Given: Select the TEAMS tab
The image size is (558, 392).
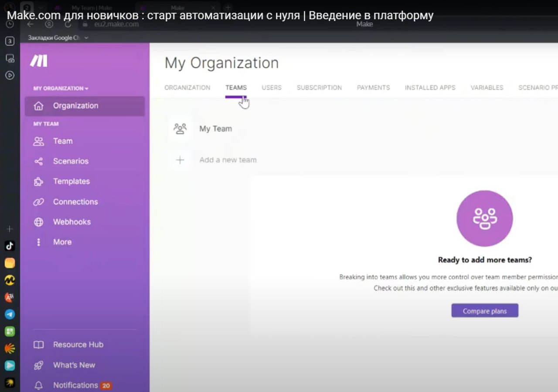Looking at the screenshot, I should pyautogui.click(x=236, y=88).
